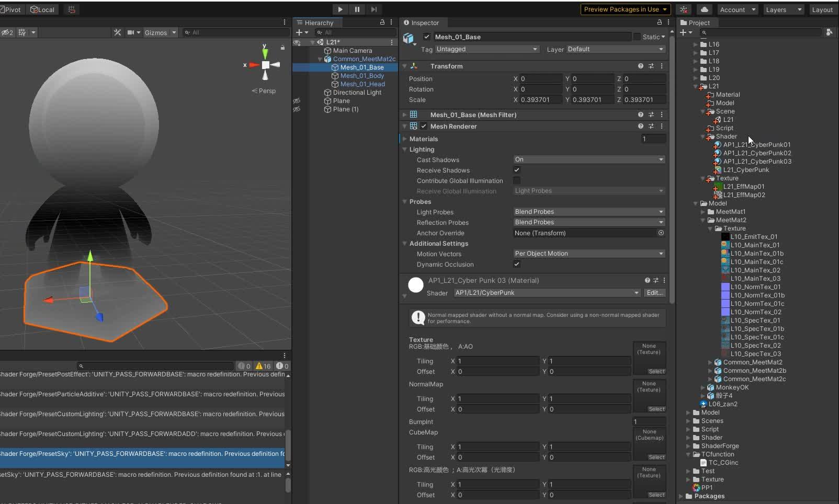Click the Unity cloud collaboration icon
The width and height of the screenshot is (839, 504).
705,9
